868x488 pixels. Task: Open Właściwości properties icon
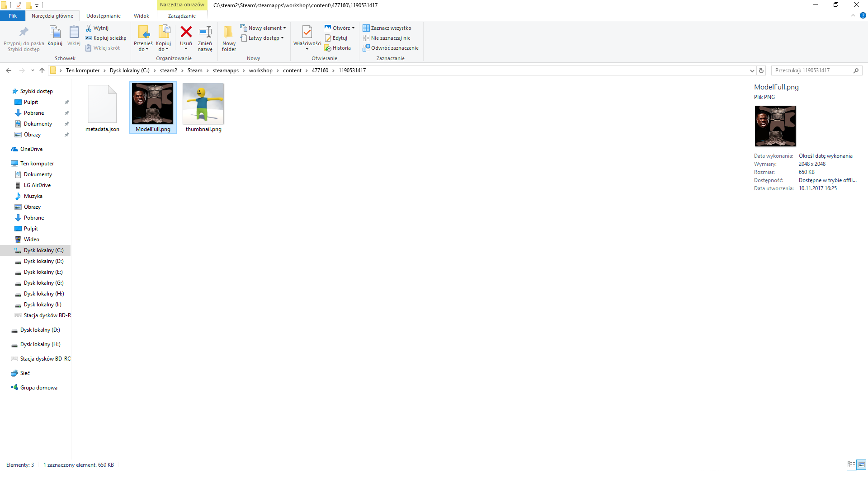pos(307,33)
